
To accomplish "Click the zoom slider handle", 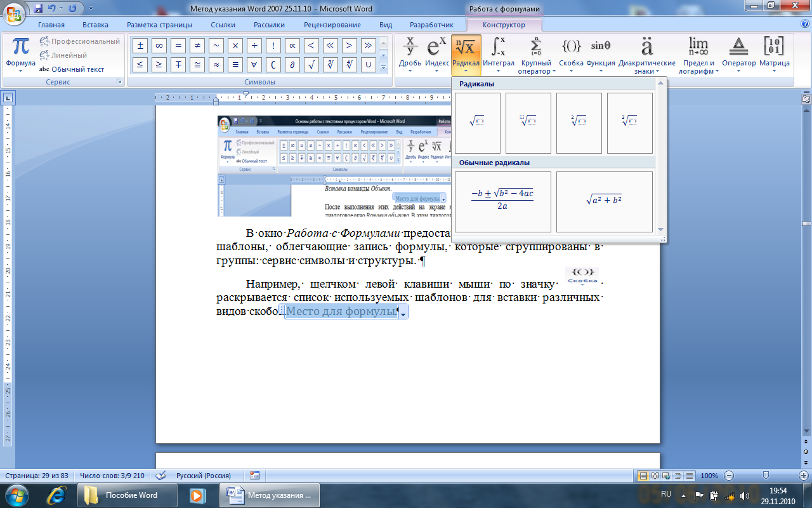I will (766, 476).
